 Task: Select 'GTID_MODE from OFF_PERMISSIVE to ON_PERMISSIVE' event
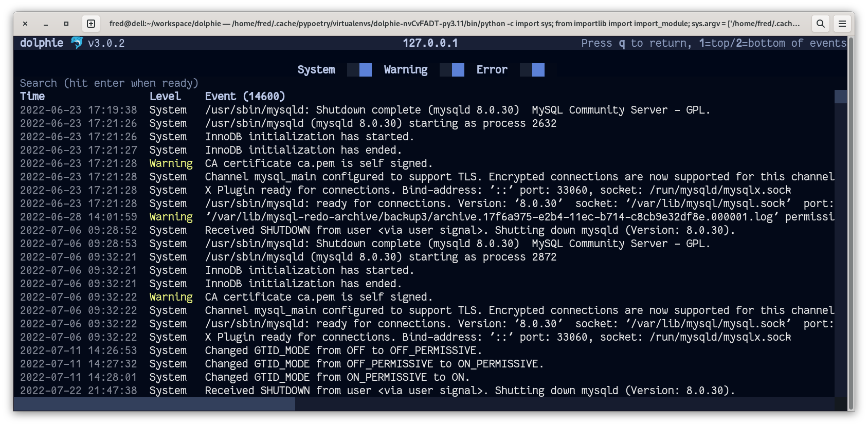374,364
